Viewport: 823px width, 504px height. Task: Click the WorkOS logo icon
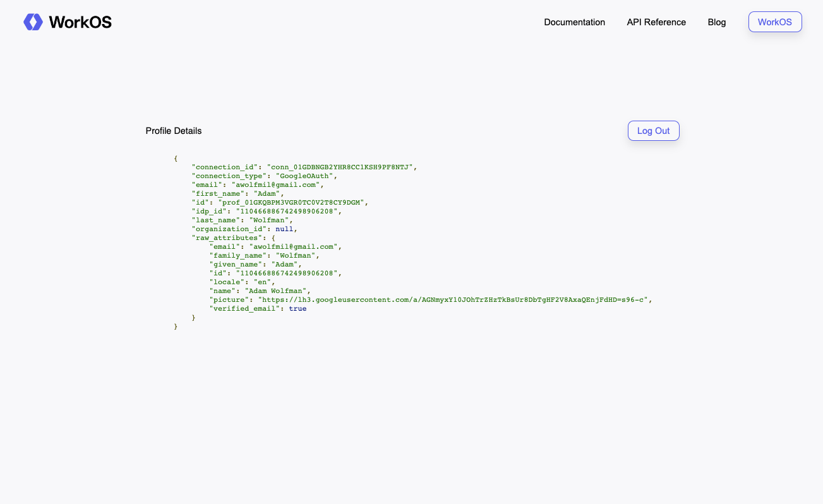33,22
